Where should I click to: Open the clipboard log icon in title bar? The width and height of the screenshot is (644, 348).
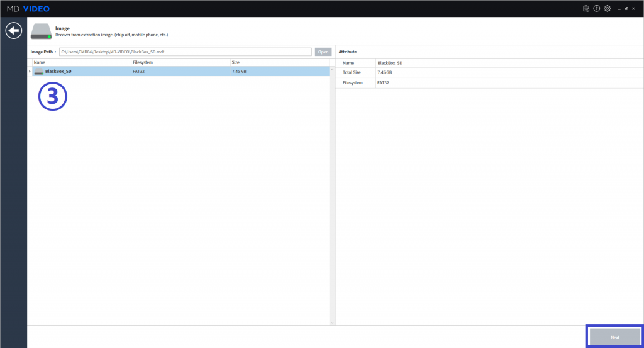[x=586, y=9]
